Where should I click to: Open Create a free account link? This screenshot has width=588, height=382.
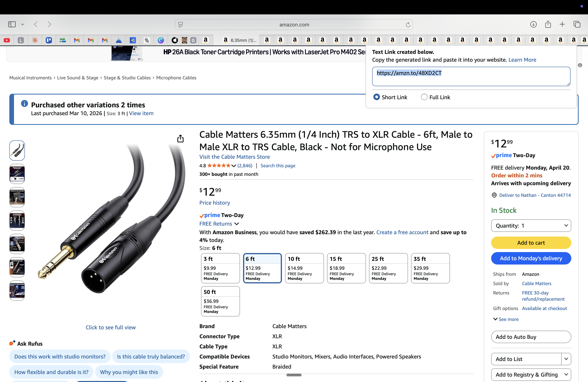click(x=402, y=232)
